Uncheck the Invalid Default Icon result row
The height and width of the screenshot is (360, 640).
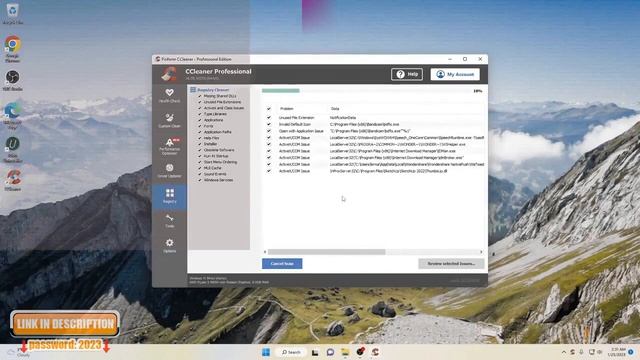tap(269, 124)
